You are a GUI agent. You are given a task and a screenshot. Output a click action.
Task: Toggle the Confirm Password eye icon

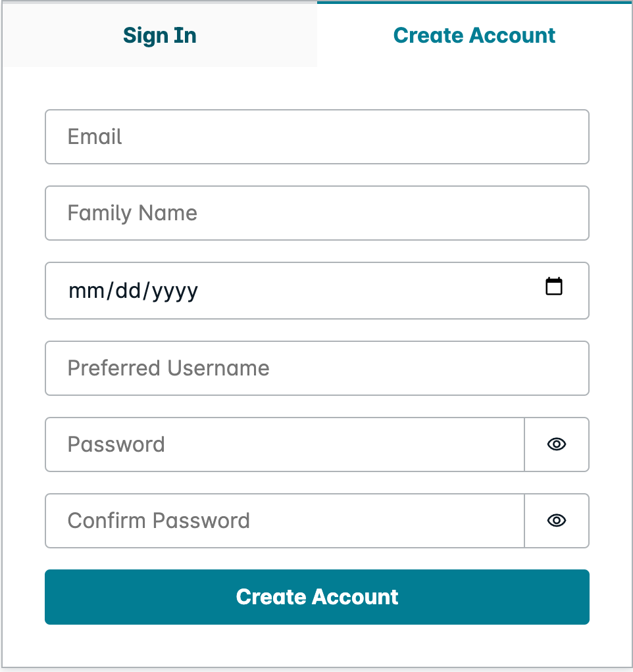556,521
